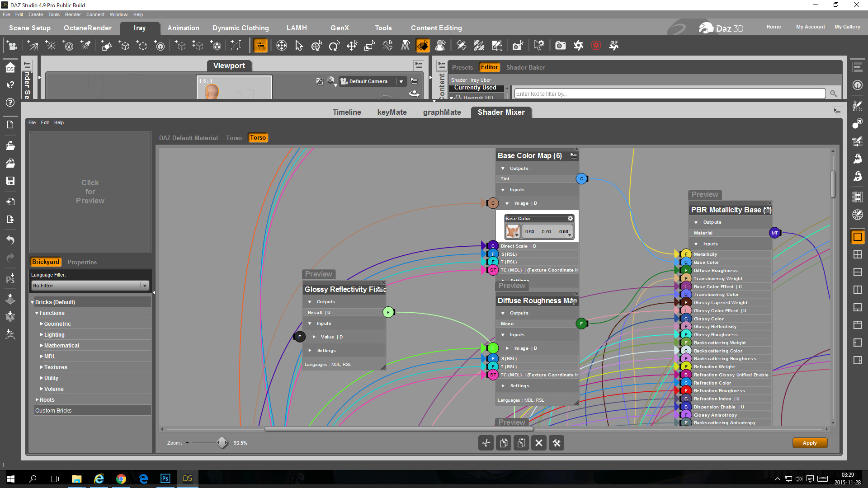Select the Rotate tool in toolbar
The height and width of the screenshot is (488, 868).
tap(334, 46)
